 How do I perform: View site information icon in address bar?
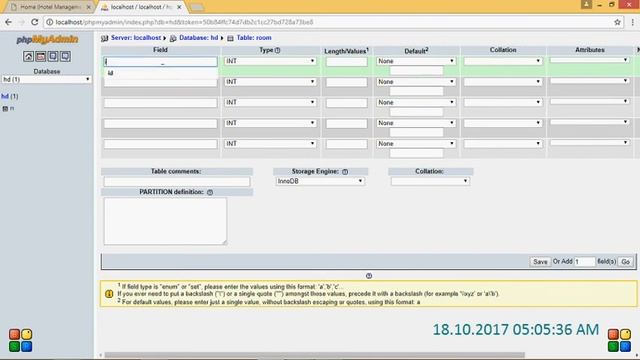[49, 22]
